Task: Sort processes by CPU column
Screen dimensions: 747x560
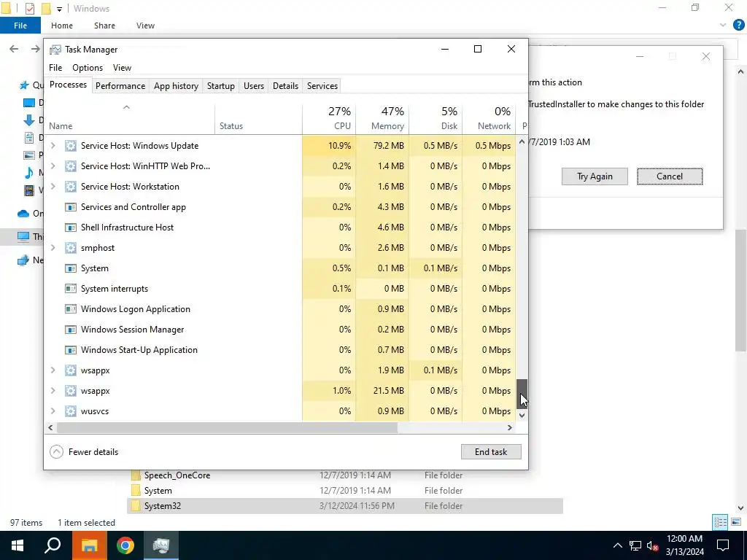Action: (329, 118)
